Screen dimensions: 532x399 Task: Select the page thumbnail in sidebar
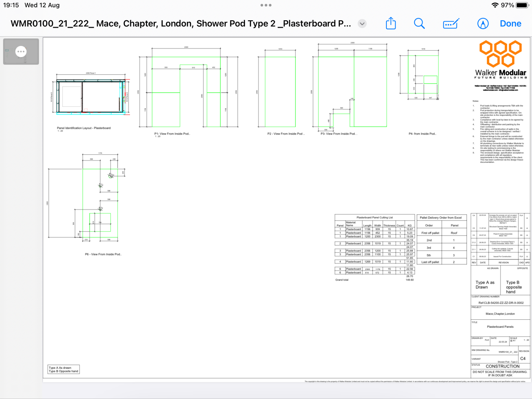(x=21, y=52)
